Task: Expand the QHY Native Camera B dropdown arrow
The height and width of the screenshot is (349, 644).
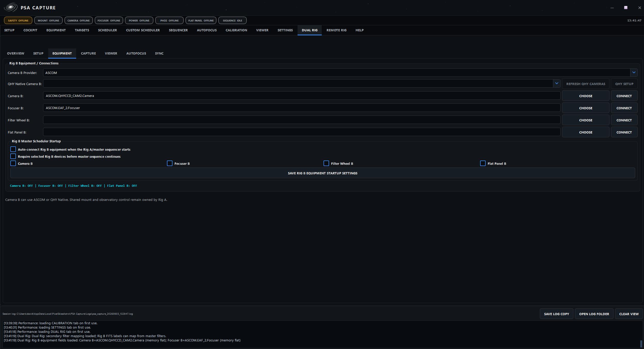Action: click(x=557, y=83)
